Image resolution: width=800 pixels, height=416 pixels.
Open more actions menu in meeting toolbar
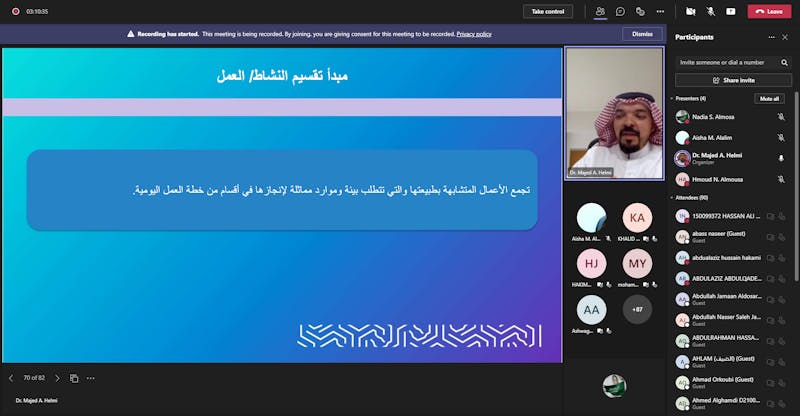point(660,11)
